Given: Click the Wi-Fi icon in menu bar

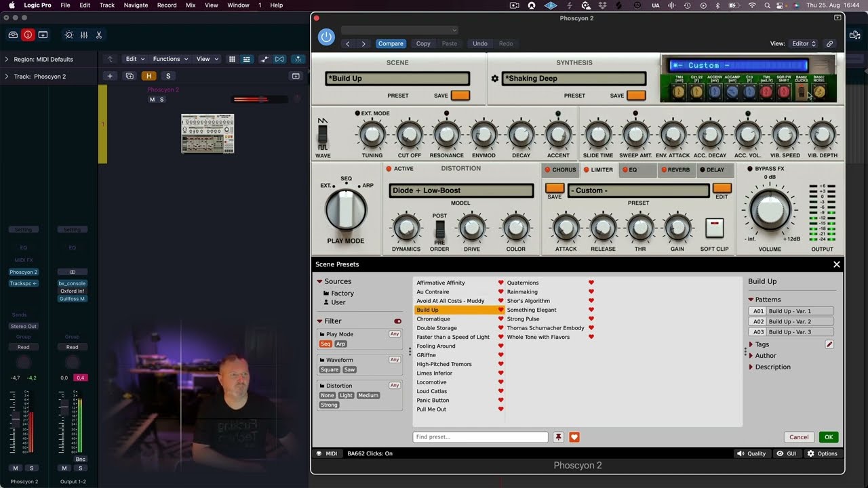Looking at the screenshot, I should [x=752, y=5].
